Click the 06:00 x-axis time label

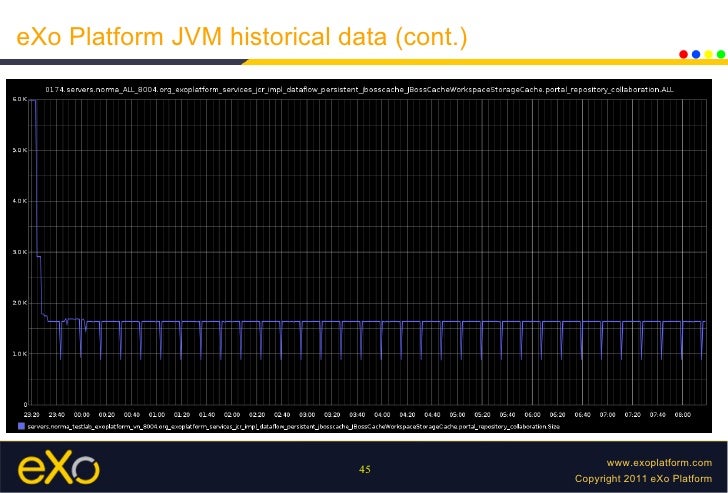533,415
